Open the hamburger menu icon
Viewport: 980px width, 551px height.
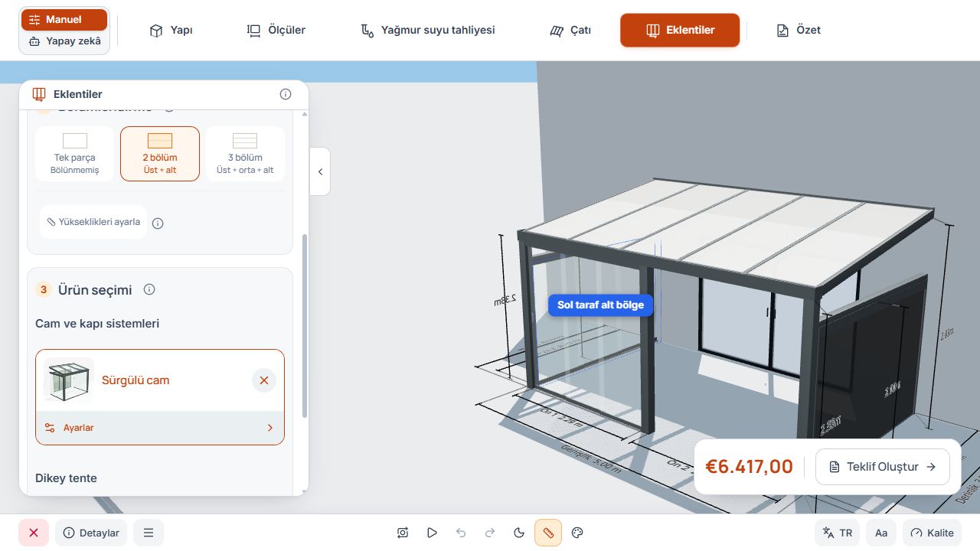point(149,533)
